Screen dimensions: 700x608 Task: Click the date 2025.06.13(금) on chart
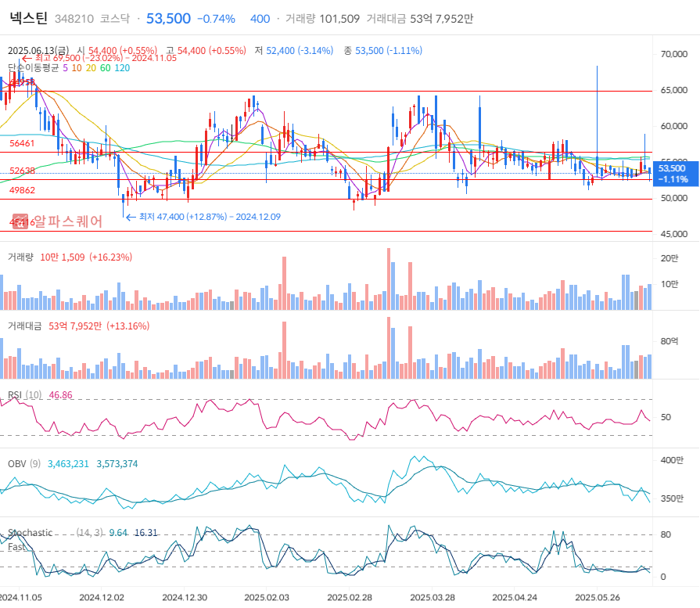tap(38, 51)
